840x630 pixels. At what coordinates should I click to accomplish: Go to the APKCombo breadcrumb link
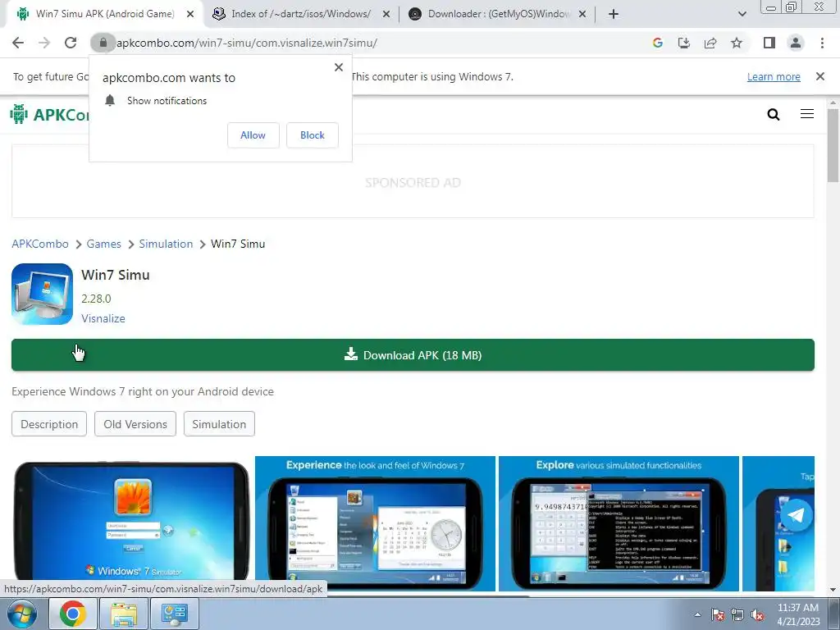point(40,244)
